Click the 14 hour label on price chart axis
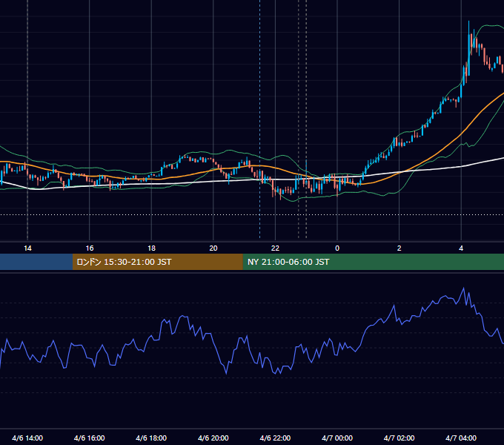Viewport: 504px width, 445px height. (x=27, y=248)
